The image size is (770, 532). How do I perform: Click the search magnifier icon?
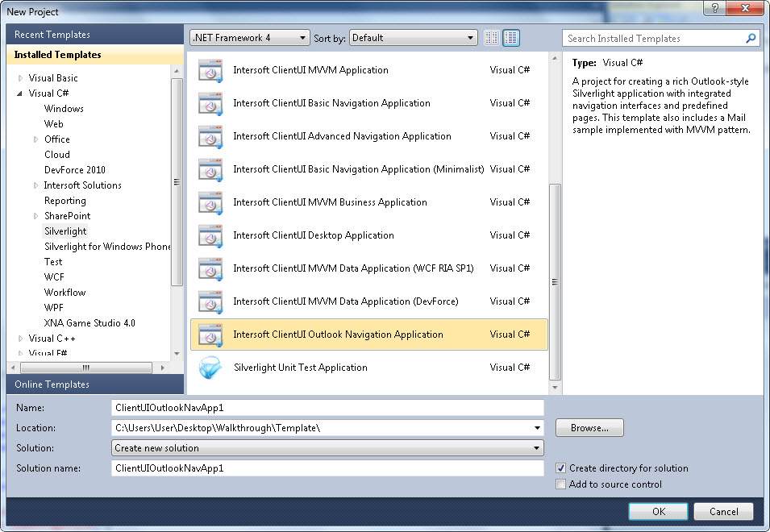[751, 38]
